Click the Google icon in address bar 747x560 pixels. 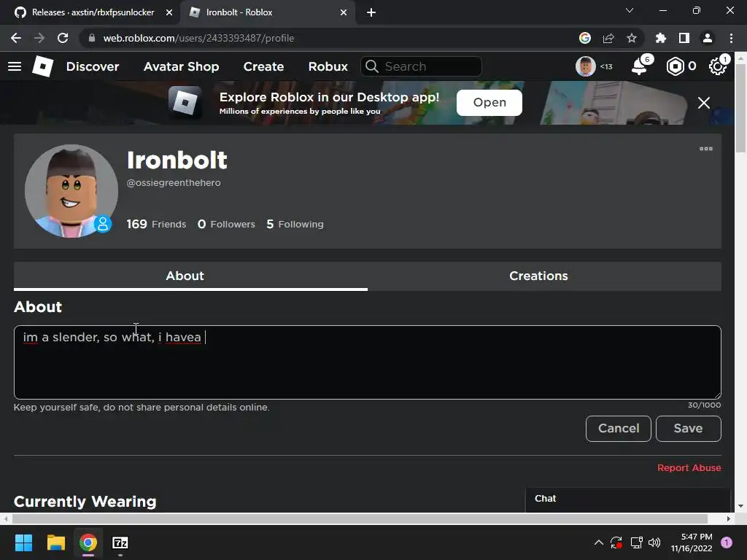coord(585,38)
